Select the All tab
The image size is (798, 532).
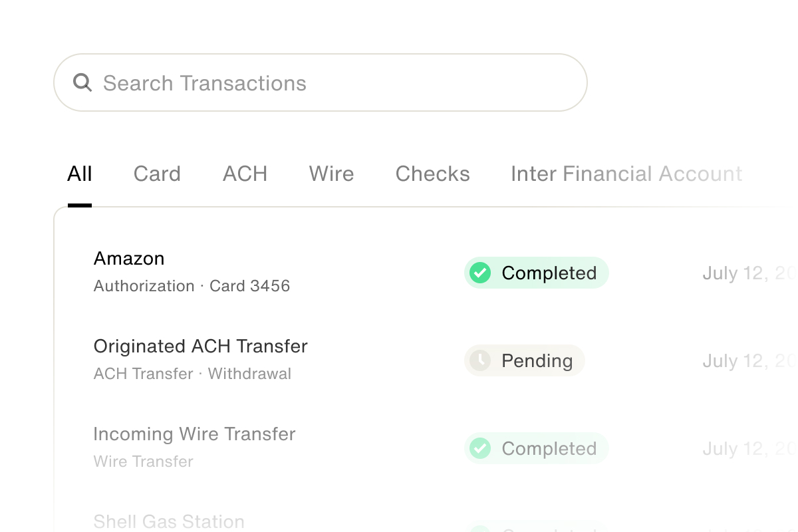(x=80, y=174)
